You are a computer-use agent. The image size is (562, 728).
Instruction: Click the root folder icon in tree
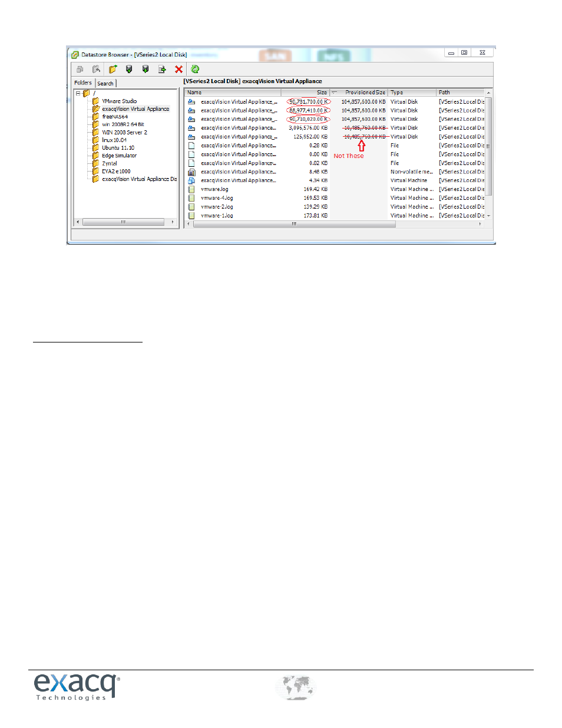pyautogui.click(x=86, y=93)
